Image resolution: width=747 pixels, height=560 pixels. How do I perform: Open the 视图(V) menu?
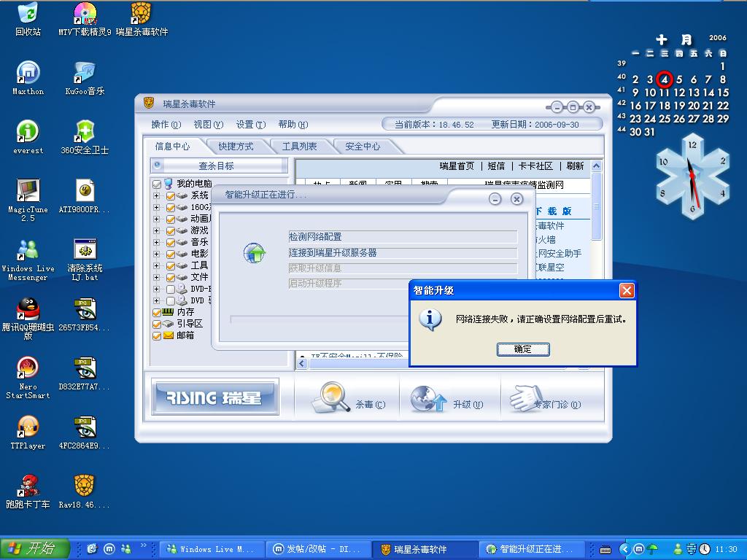pos(208,125)
